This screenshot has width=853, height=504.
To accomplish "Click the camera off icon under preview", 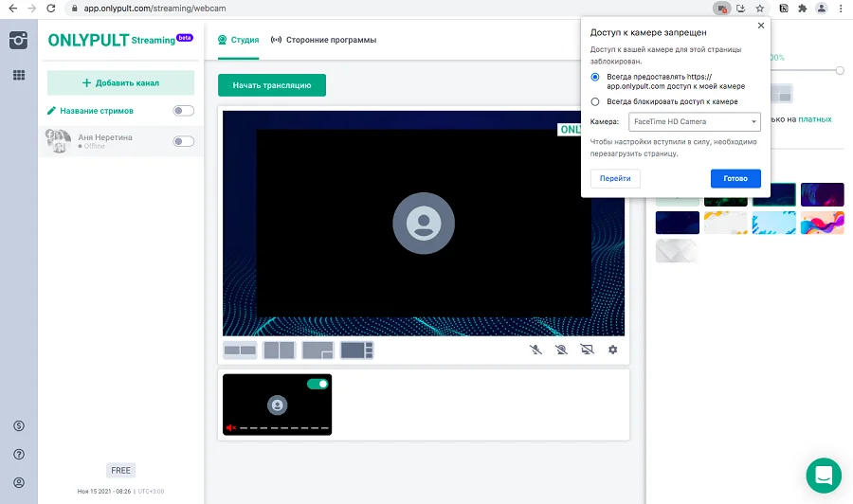I will [x=561, y=350].
